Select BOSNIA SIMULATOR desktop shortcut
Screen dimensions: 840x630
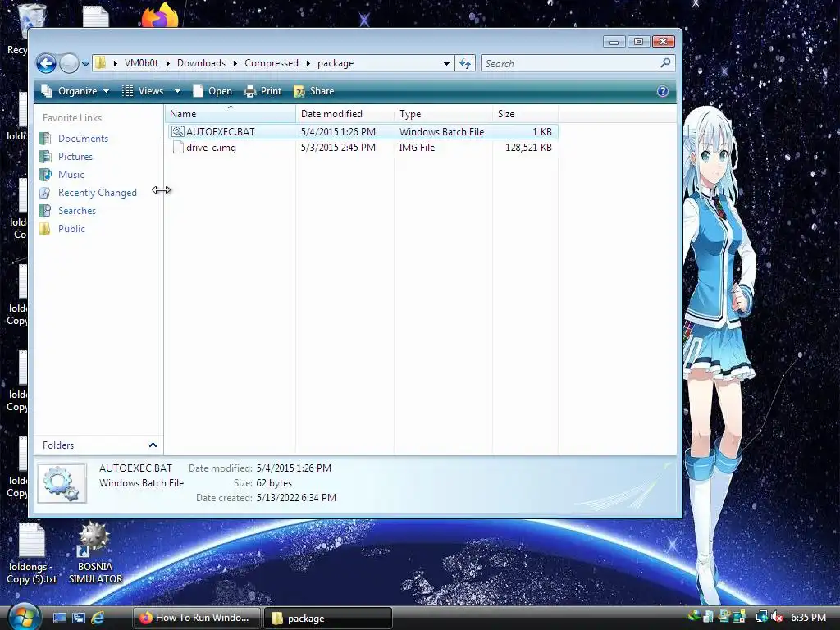(95, 553)
